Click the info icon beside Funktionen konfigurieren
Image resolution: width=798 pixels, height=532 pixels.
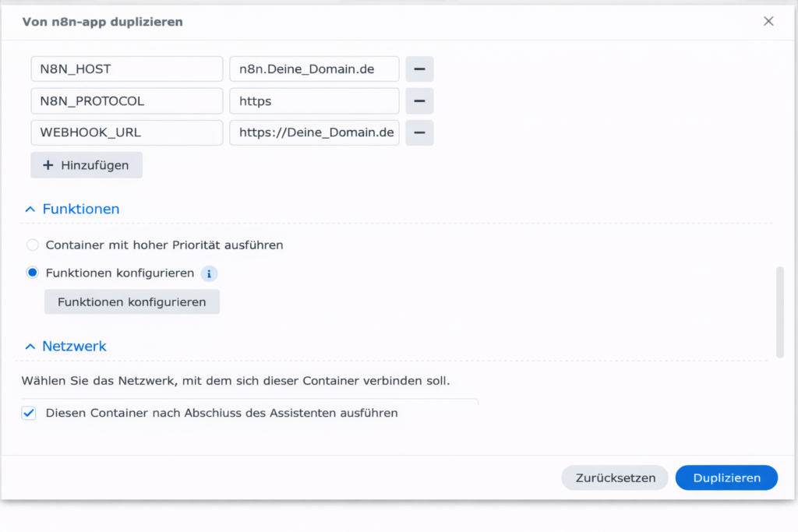209,274
